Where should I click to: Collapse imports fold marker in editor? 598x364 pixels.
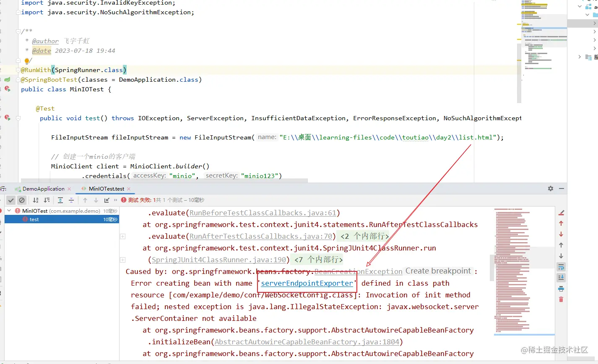coord(18,12)
